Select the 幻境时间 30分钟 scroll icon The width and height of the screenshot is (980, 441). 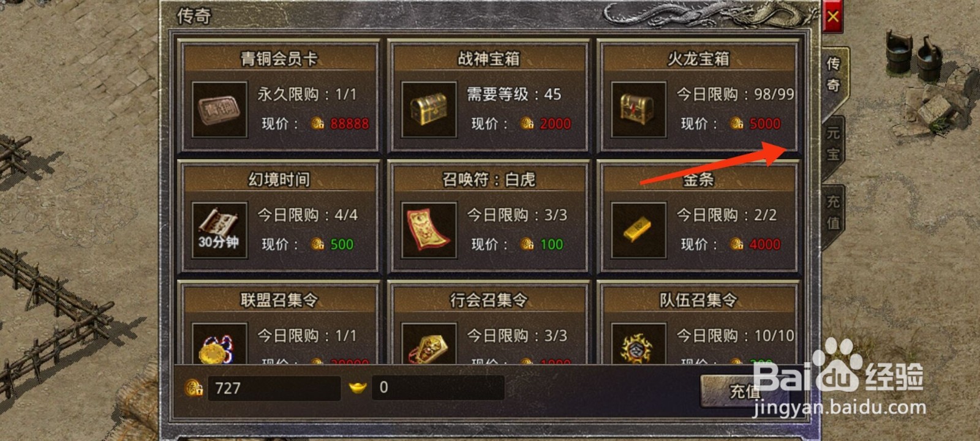(219, 230)
